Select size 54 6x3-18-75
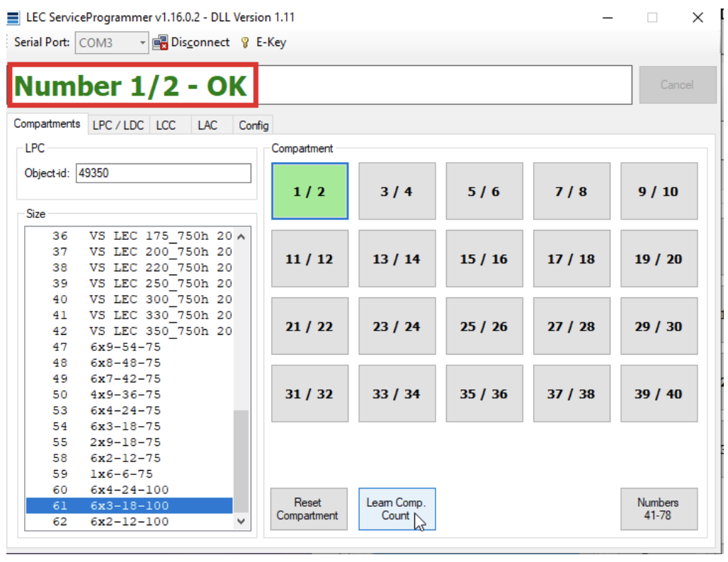Image resolution: width=728 pixels, height=562 pixels. pos(130,426)
